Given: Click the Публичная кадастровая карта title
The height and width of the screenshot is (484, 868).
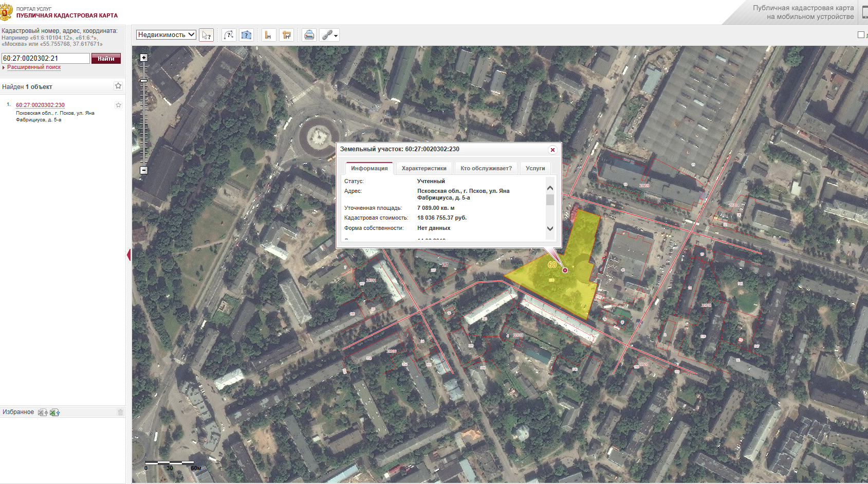Looking at the screenshot, I should tap(67, 15).
